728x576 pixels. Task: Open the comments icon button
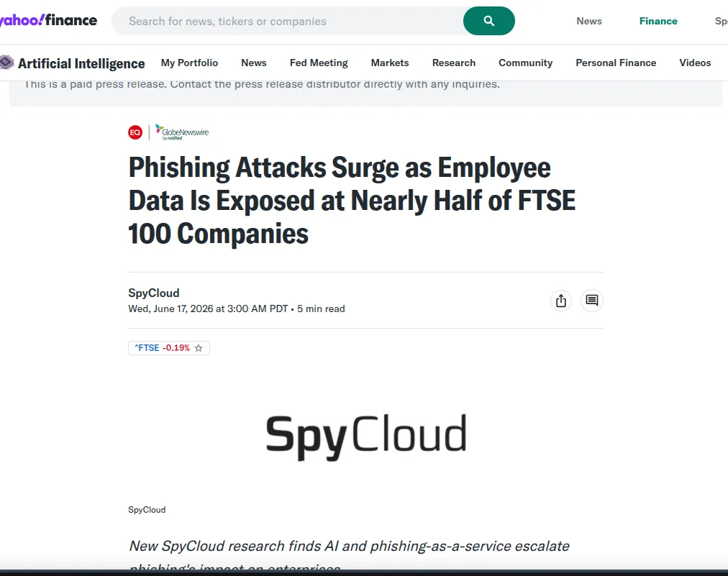[x=591, y=301]
